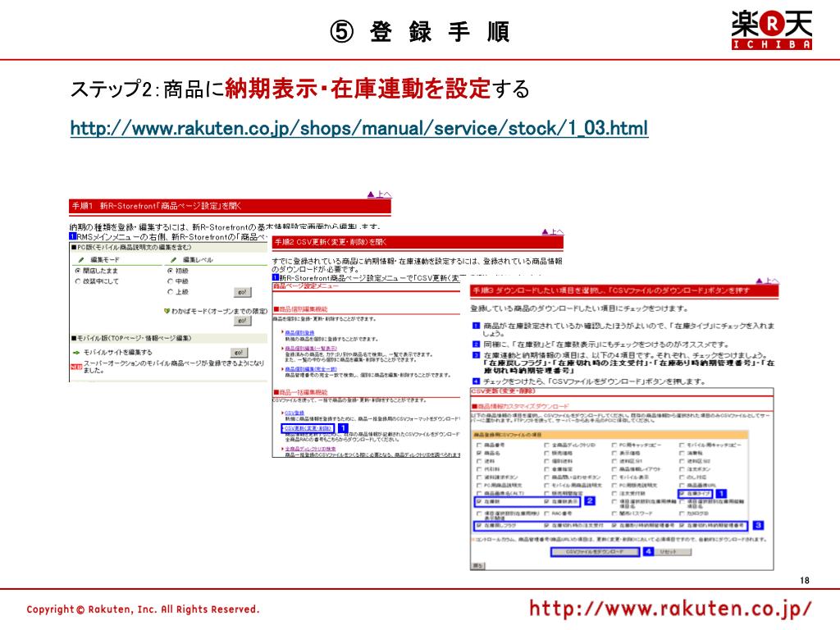Toggle the 在庫あり時納期管理番号 checkbox
Image resolution: width=840 pixels, height=630 pixels.
coord(614,526)
